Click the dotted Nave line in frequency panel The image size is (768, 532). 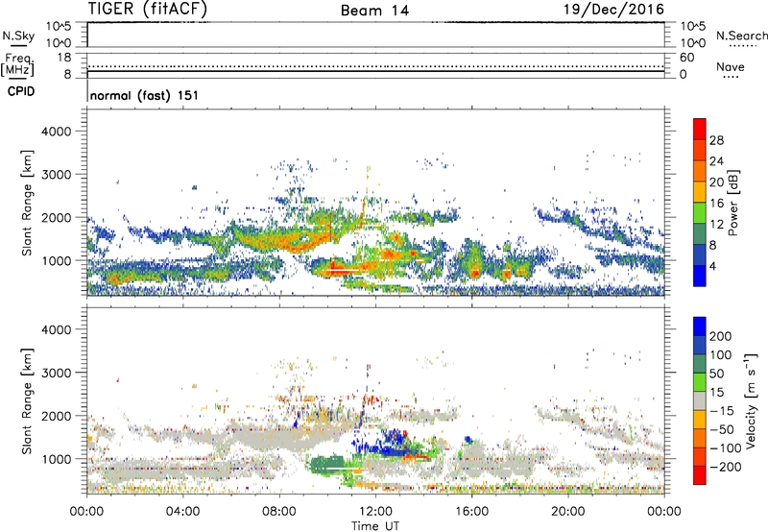click(x=375, y=66)
